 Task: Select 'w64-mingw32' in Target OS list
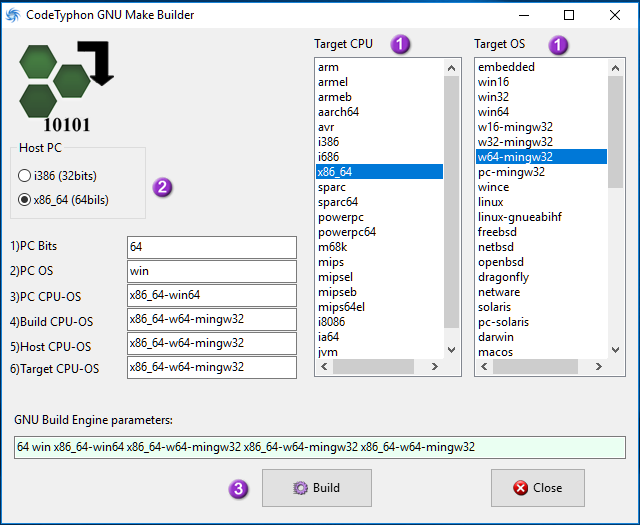coord(542,157)
